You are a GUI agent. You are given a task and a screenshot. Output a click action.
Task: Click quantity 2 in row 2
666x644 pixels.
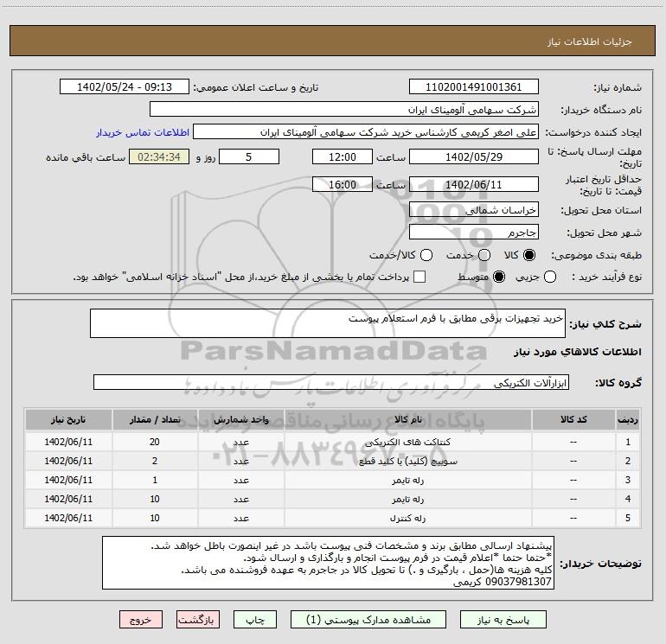pos(155,461)
